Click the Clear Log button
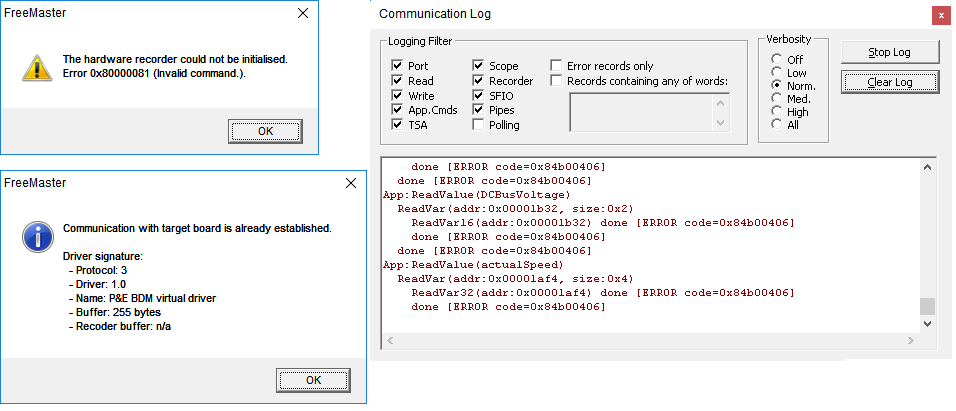Image resolution: width=956 pixels, height=411 pixels. pos(890,82)
